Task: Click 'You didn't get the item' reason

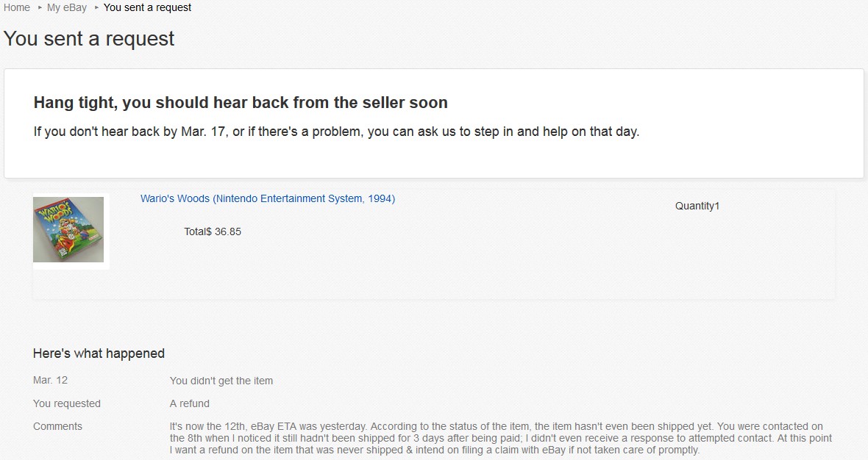Action: click(x=221, y=381)
